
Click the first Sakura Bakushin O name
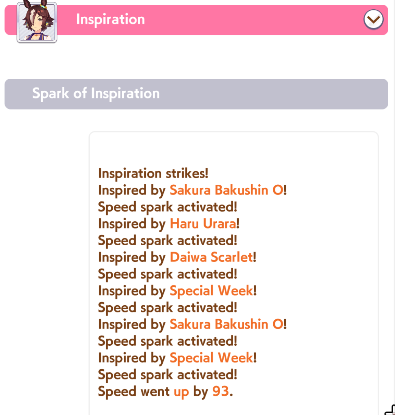click(x=226, y=190)
